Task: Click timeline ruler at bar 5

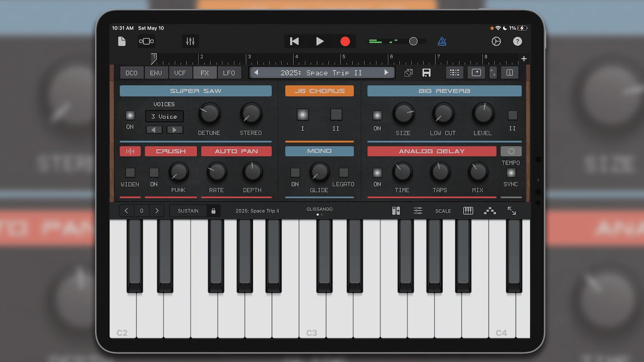Action: (343, 59)
